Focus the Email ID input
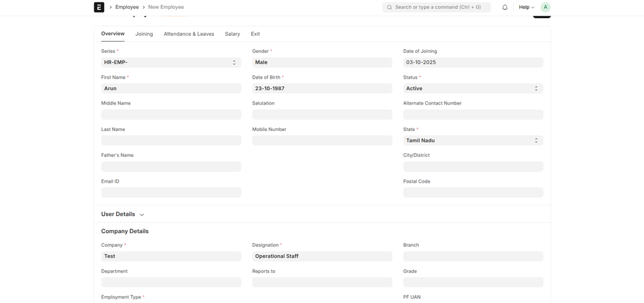 click(x=171, y=193)
